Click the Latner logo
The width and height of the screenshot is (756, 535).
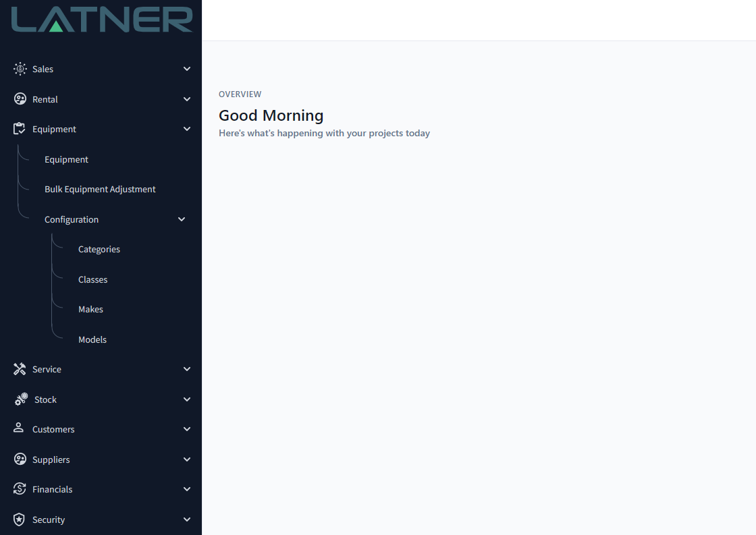[x=101, y=20]
